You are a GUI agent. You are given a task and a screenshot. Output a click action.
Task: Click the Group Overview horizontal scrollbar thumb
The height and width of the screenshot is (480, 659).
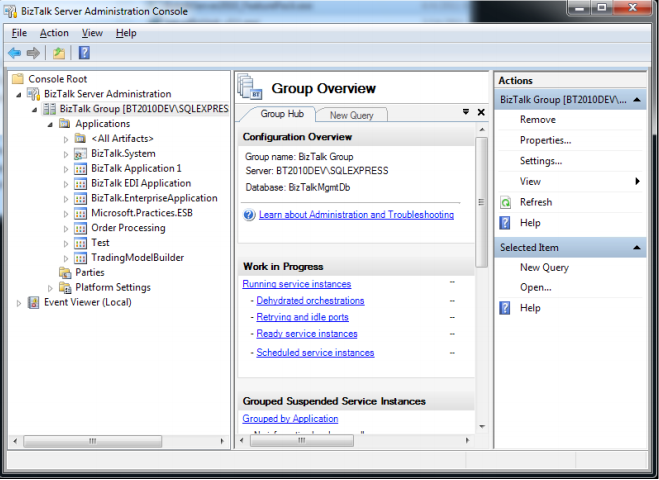pyautogui.click(x=302, y=440)
